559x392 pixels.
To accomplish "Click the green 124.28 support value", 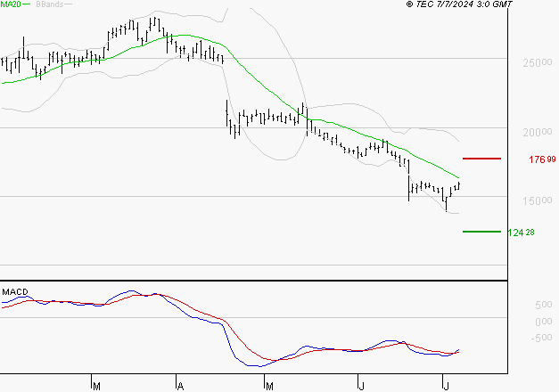I will click(521, 233).
